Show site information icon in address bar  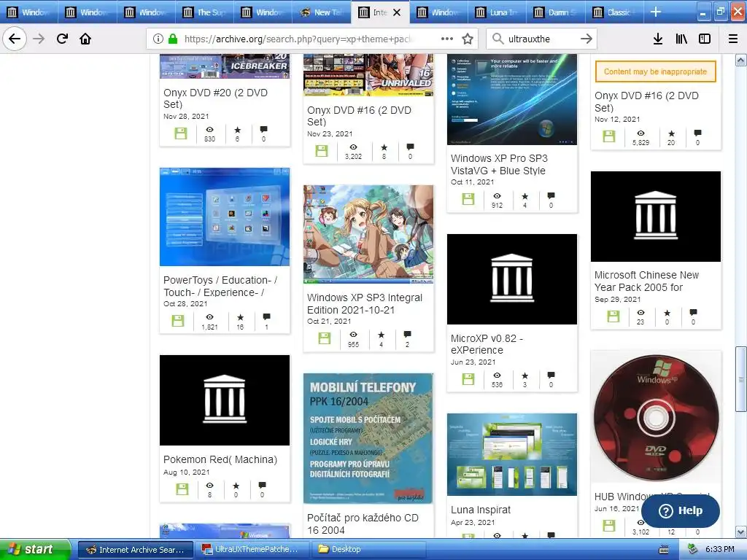(x=158, y=39)
